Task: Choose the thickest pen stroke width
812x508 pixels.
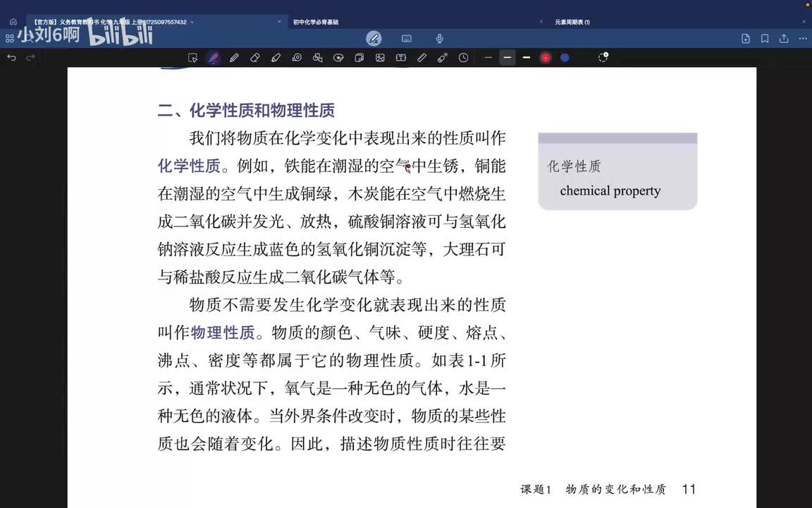Action: click(x=526, y=58)
